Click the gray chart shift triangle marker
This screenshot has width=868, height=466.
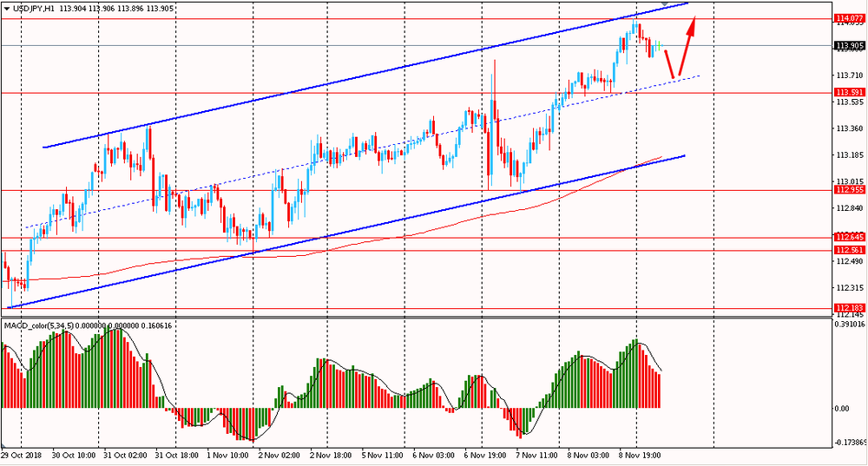click(665, 5)
